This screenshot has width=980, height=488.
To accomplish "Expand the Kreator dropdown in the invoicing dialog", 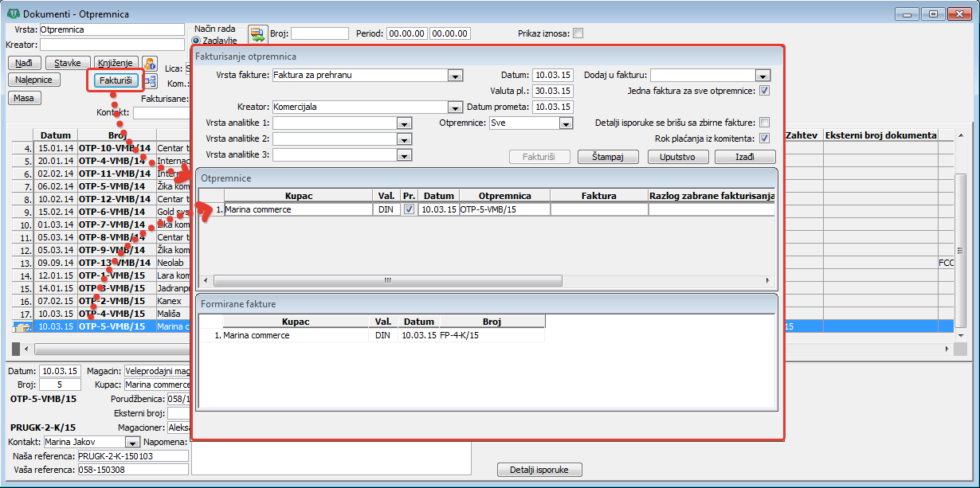I will point(455,107).
